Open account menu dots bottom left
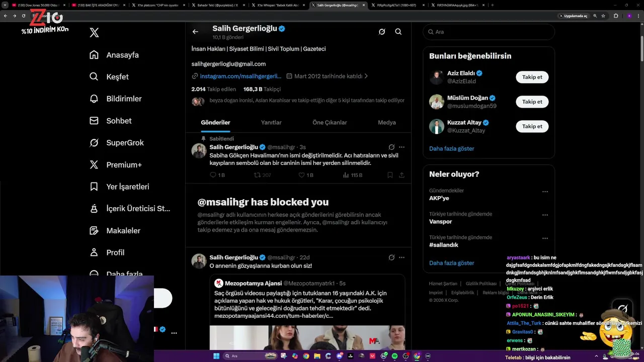This screenshot has height=362, width=644. click(174, 333)
